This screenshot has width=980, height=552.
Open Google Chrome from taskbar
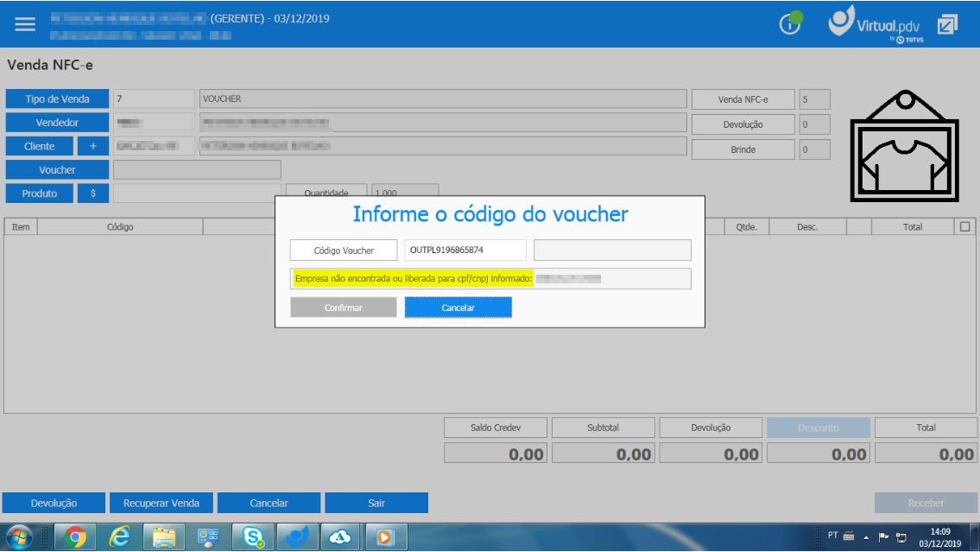75,537
